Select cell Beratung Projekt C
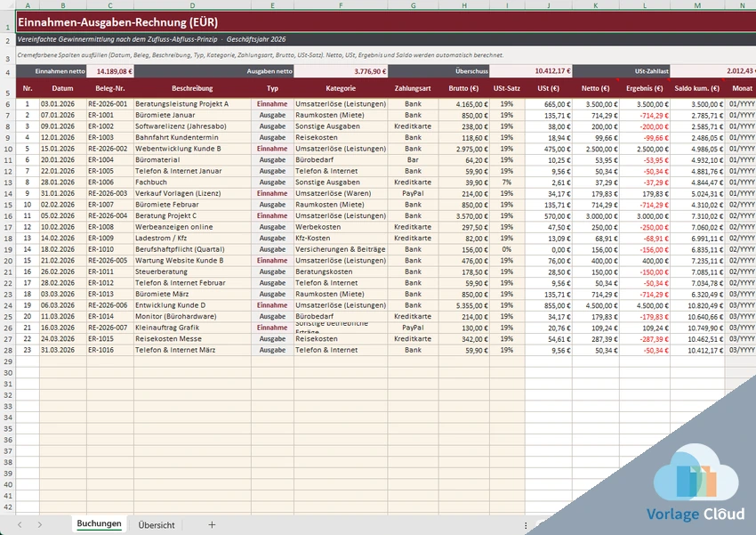The width and height of the screenshot is (756, 535). (192, 215)
